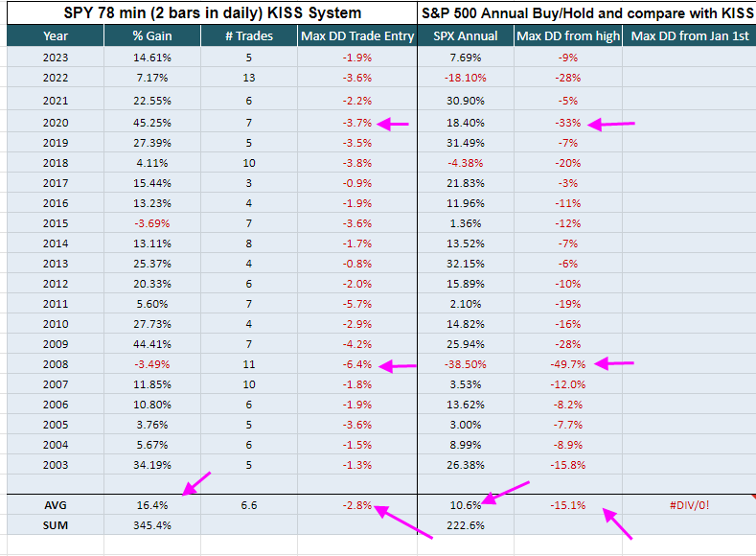Click the 'Max DD from high' header
The width and height of the screenshot is (756, 556).
568,35
